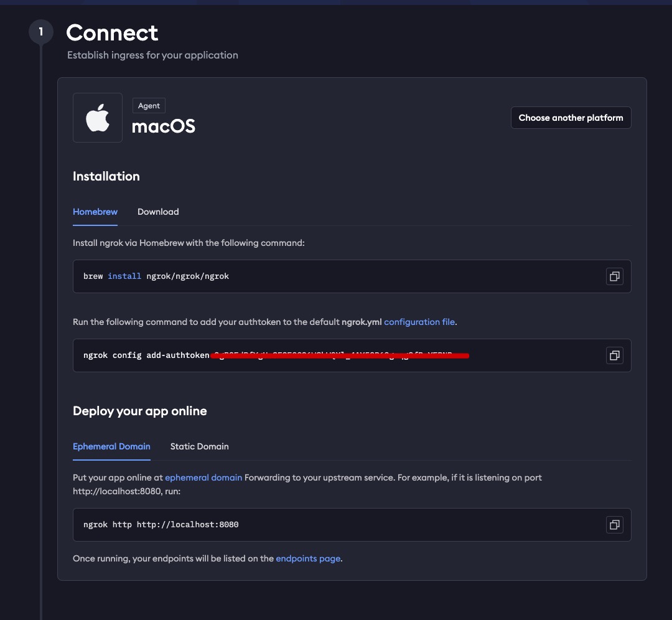
Task: Click the brew install code block
Action: click(352, 276)
